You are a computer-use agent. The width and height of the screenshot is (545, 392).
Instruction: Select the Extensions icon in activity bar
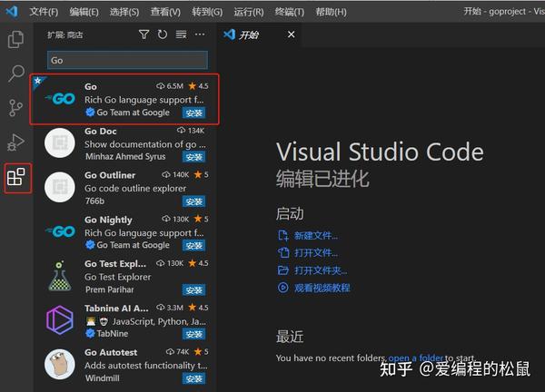pos(16,177)
